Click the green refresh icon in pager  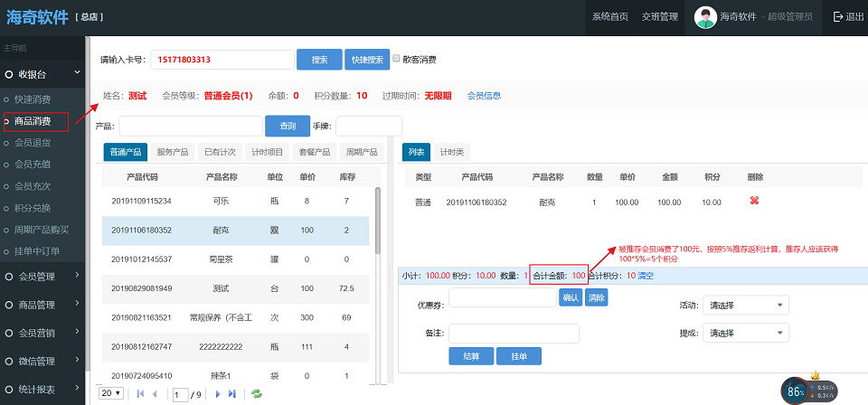(257, 394)
